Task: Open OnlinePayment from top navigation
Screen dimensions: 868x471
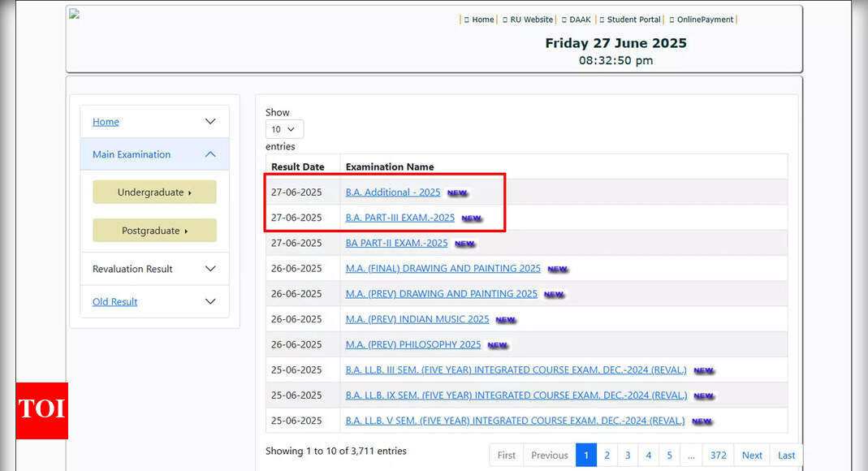Action: click(x=705, y=19)
